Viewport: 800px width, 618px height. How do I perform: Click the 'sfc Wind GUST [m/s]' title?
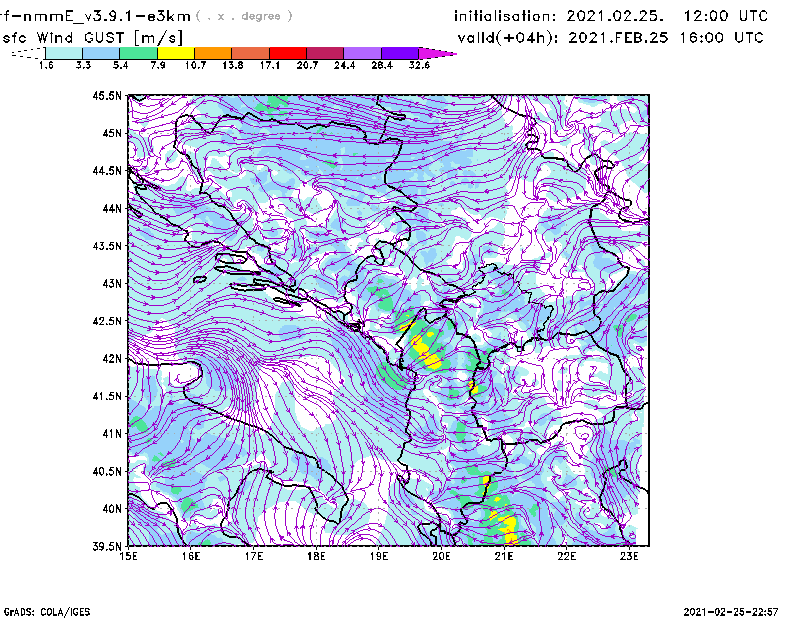[92, 38]
